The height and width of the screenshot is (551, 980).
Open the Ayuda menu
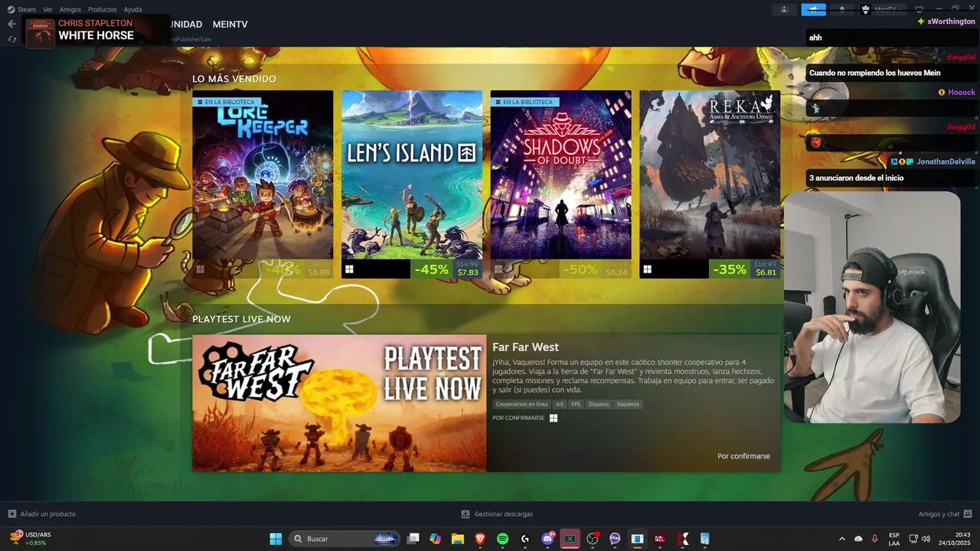[x=132, y=9]
